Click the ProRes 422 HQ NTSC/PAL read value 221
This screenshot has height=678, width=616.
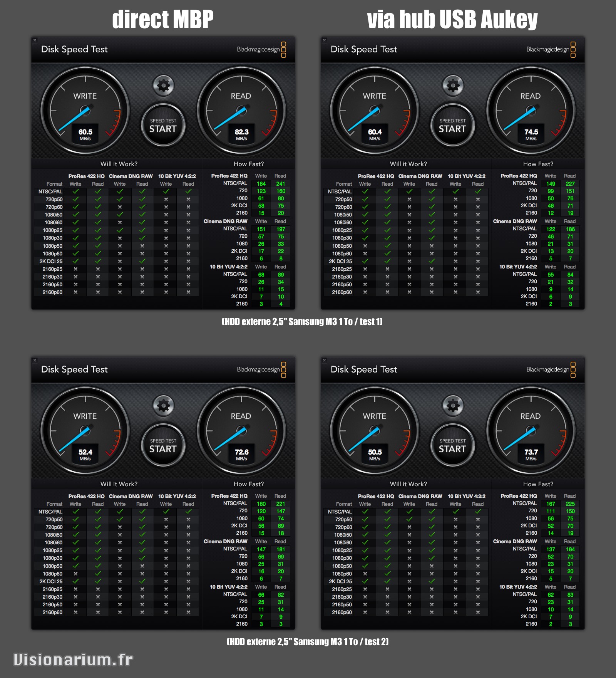[x=281, y=504]
